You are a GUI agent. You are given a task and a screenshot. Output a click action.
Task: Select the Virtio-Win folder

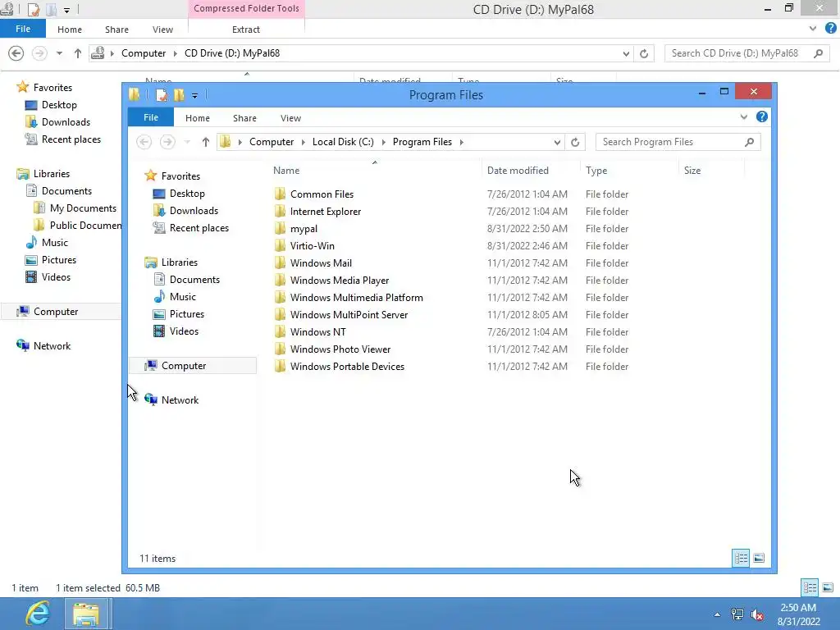point(313,246)
